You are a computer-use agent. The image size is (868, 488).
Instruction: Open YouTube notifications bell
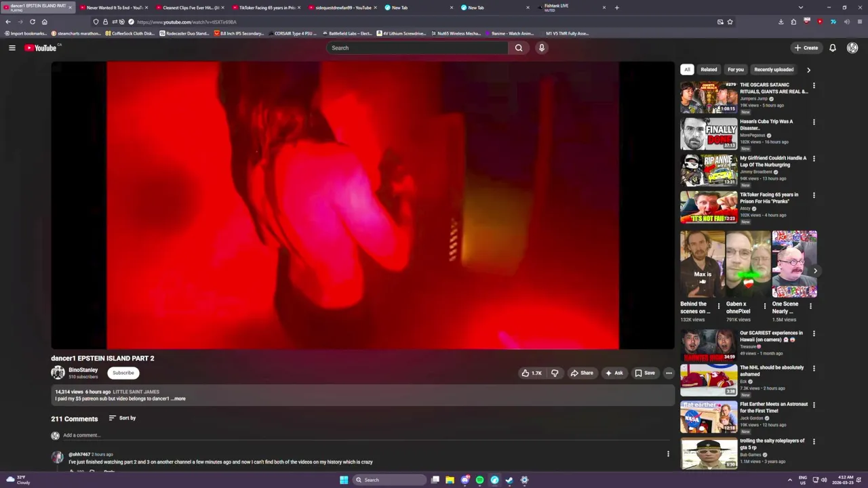833,47
